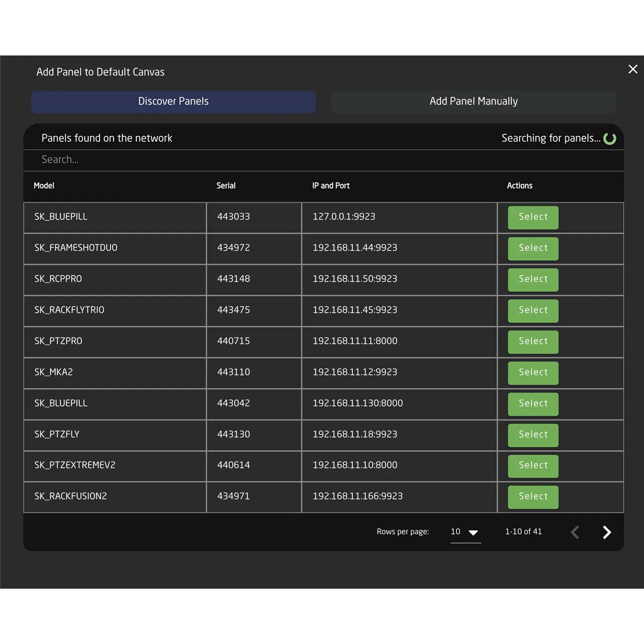Viewport: 644px width, 644px height.
Task: Click serial number 443110
Action: pos(233,372)
